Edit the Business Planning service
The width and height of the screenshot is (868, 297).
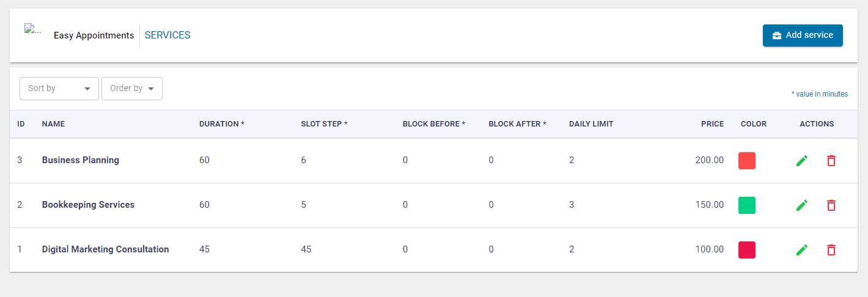point(802,161)
